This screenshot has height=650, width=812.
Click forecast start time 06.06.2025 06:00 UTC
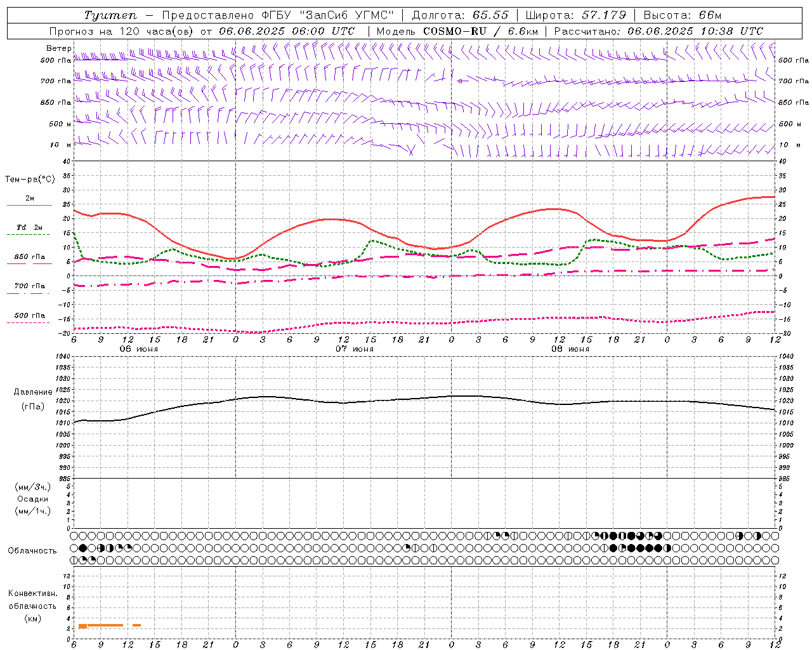[x=287, y=31]
